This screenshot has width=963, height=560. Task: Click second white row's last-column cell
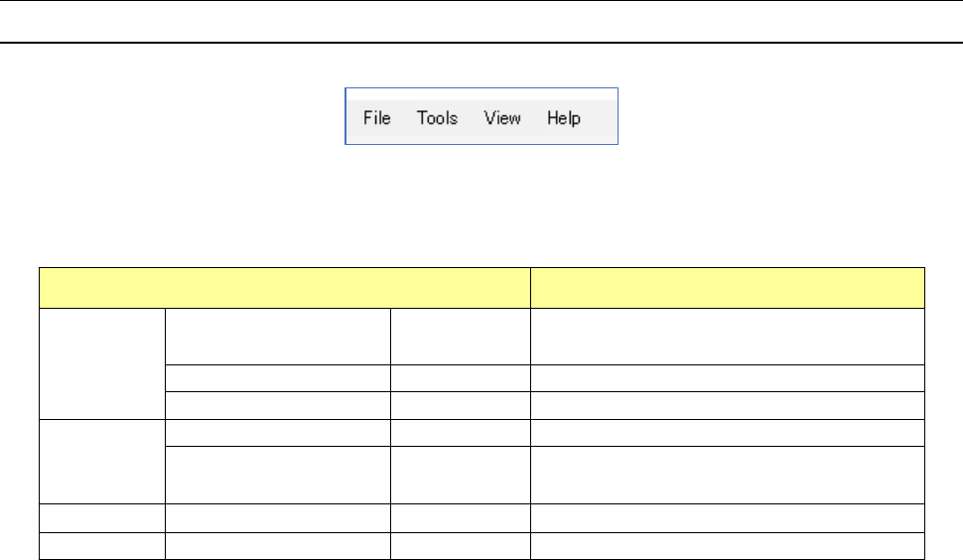pos(728,378)
